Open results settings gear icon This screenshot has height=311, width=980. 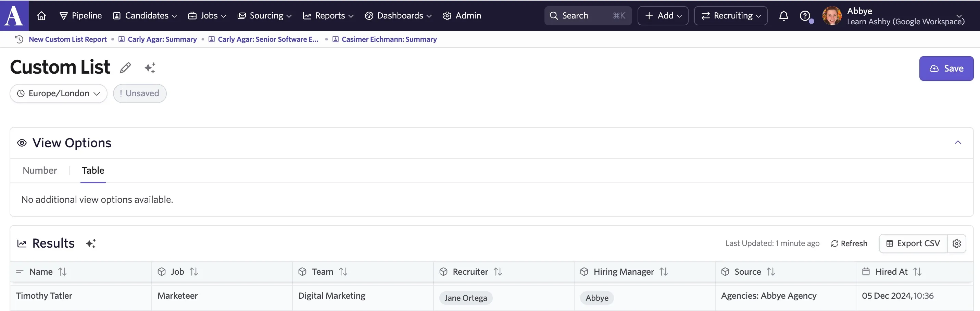pyautogui.click(x=956, y=243)
